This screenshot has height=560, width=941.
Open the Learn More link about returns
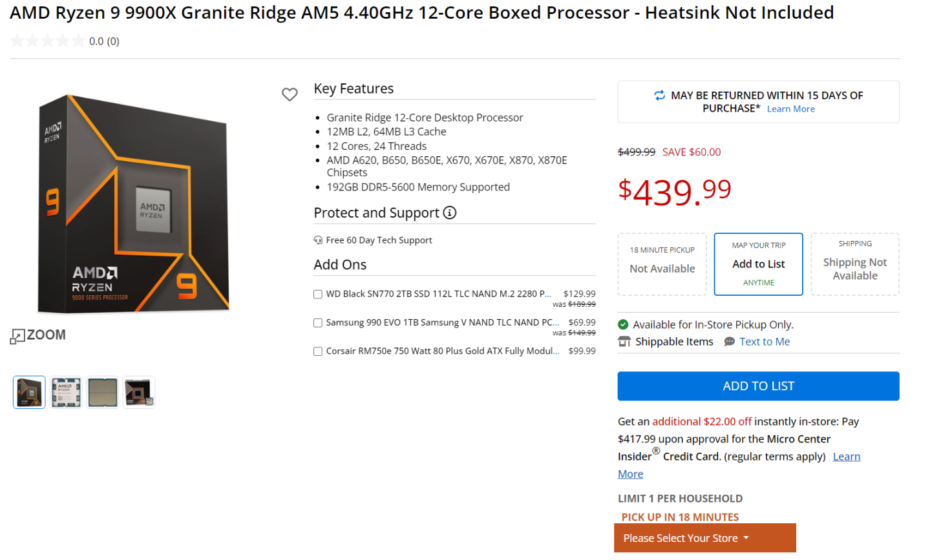[790, 109]
